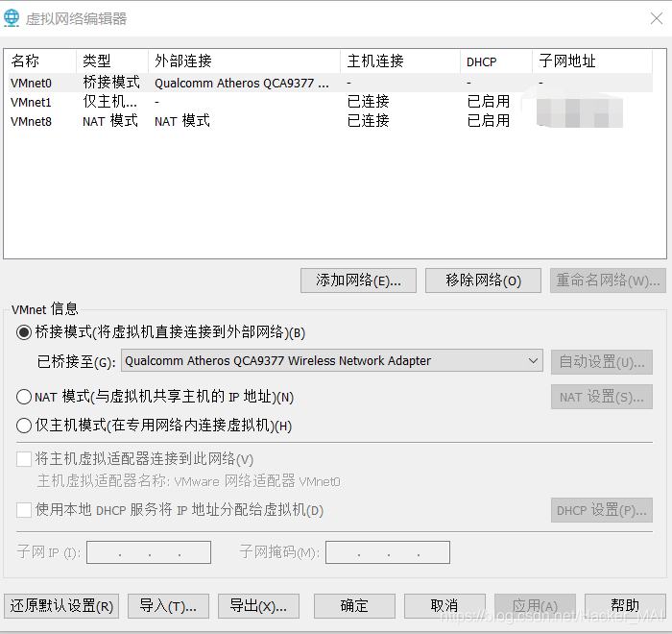The image size is (672, 634).
Task: Click the 已连接 cell in VMnet1 row
Action: click(368, 102)
